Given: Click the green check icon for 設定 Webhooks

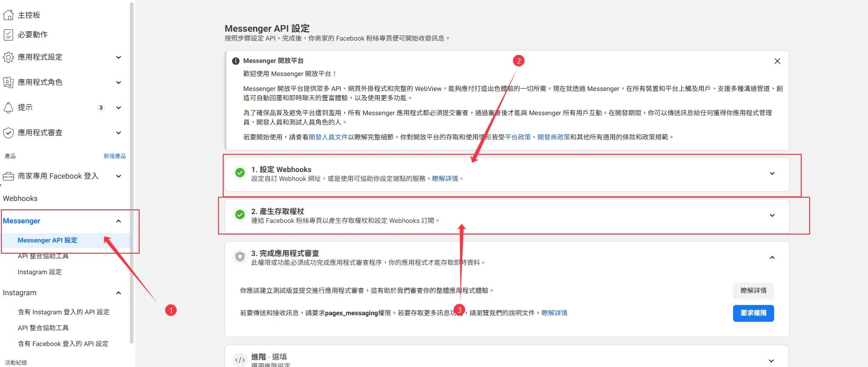Looking at the screenshot, I should (240, 173).
